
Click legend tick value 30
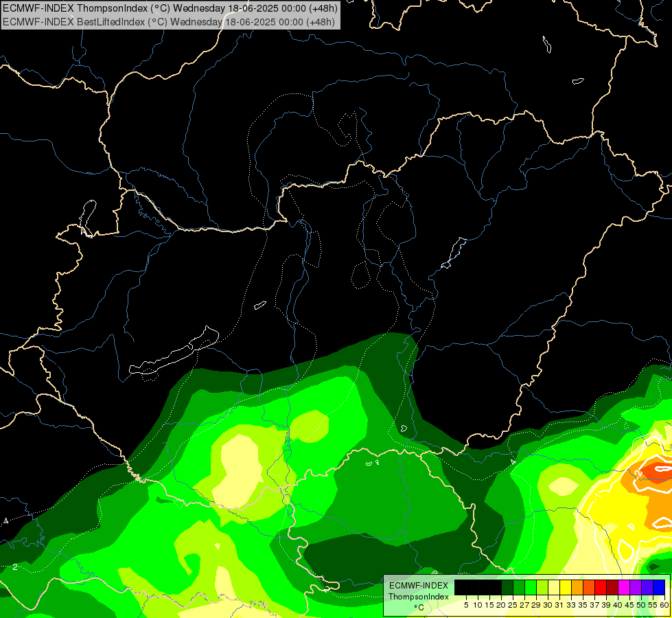point(548,605)
